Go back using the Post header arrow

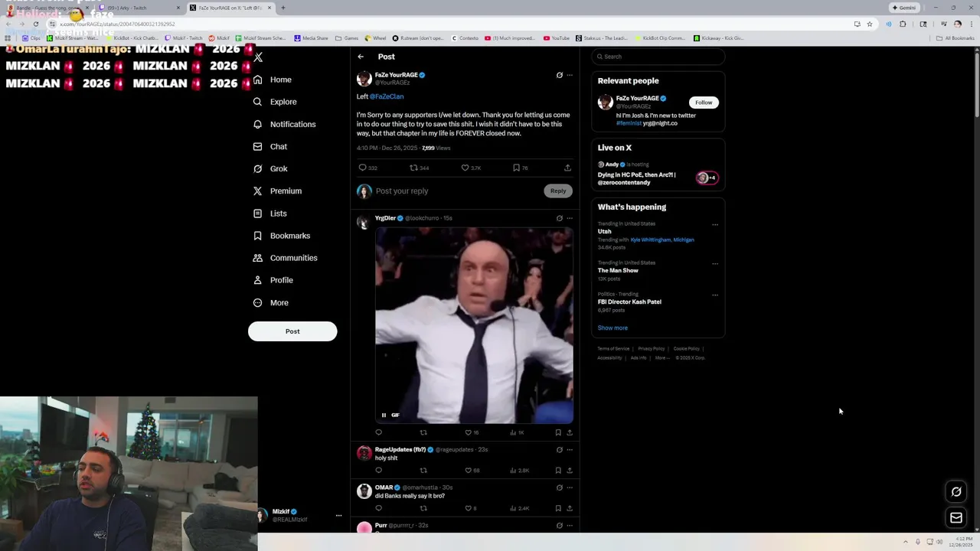click(361, 57)
